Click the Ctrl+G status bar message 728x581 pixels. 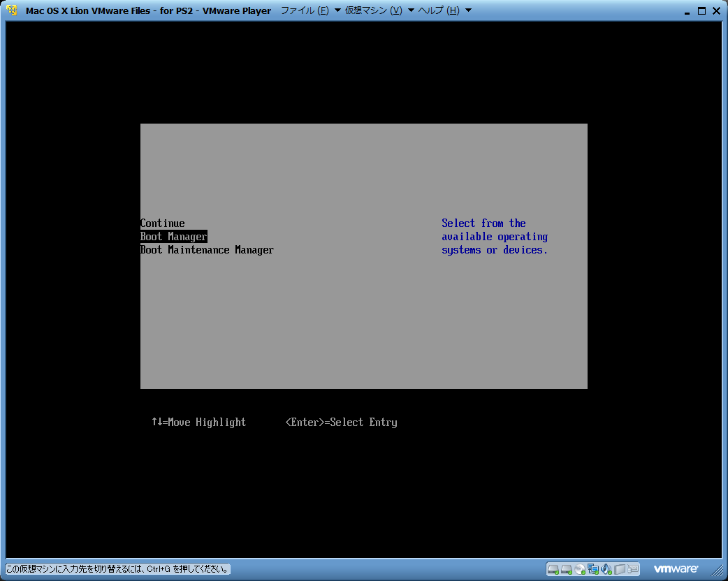118,569
